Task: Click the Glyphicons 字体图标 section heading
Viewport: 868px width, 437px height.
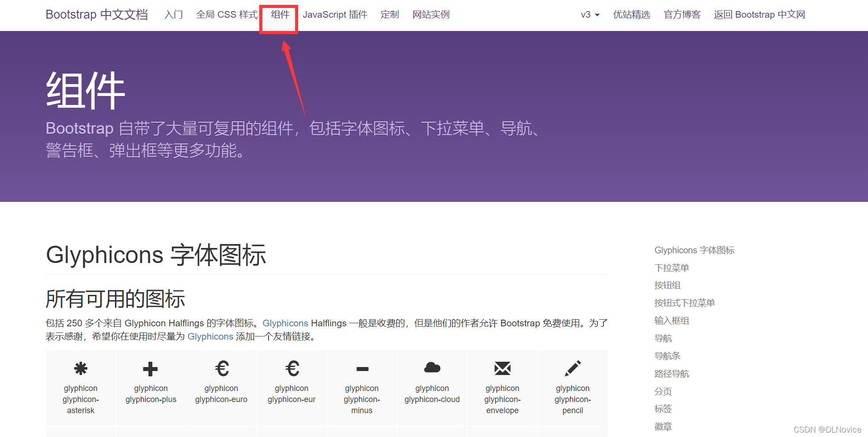Action: 156,255
